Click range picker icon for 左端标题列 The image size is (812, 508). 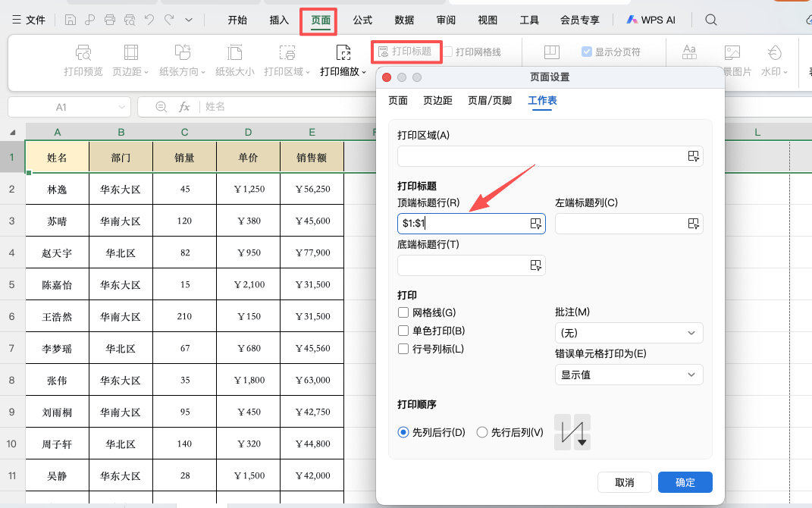point(694,223)
